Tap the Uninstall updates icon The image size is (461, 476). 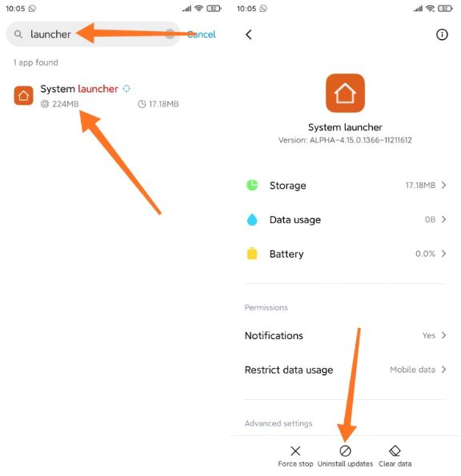coord(345,451)
